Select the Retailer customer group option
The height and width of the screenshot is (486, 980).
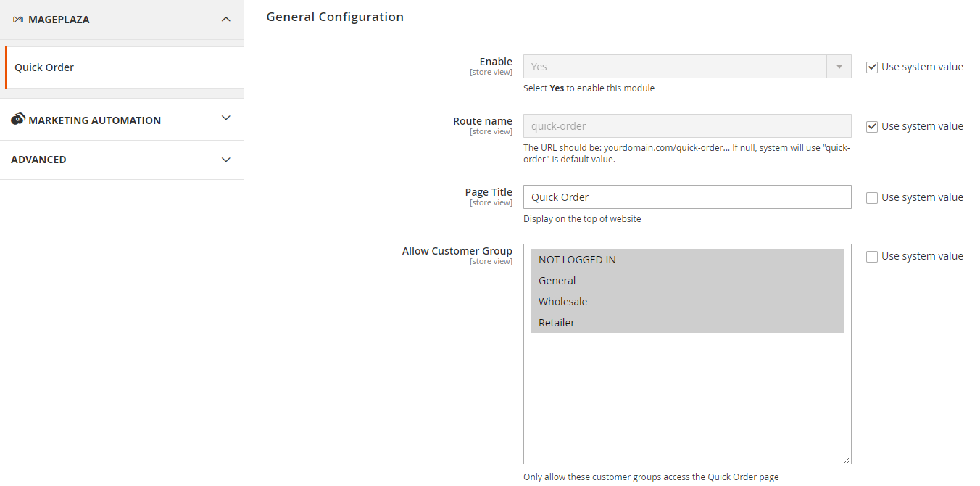[687, 323]
